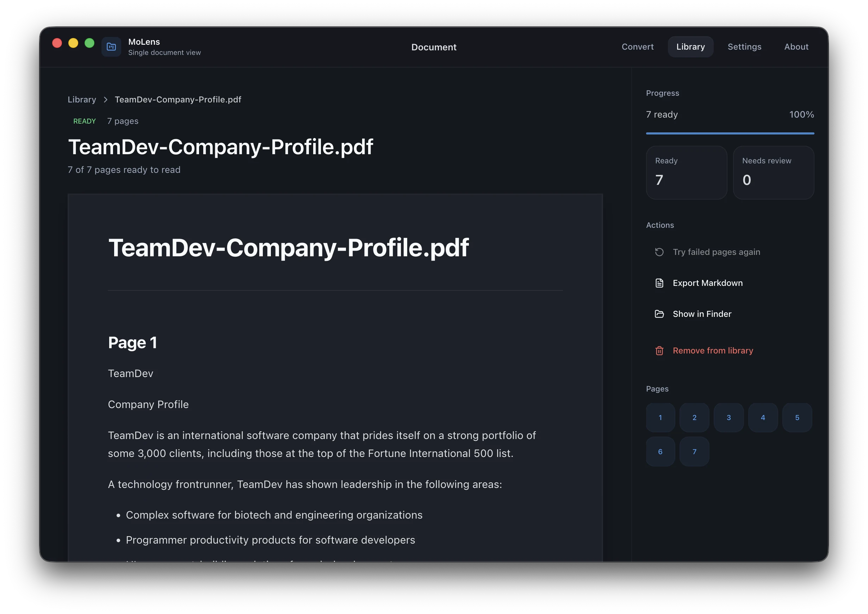
Task: Open the About tab
Action: click(x=796, y=47)
